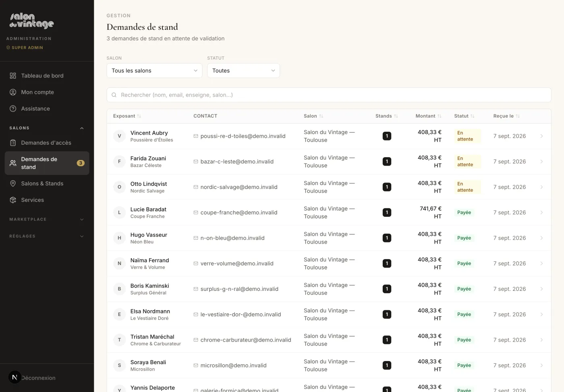Click Soraya Benali's row name

click(148, 362)
